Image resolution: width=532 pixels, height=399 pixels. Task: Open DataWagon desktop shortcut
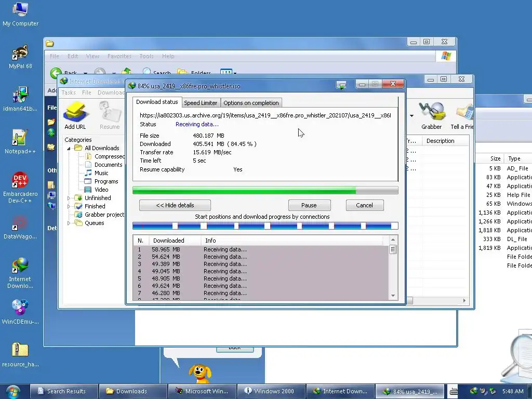(20, 227)
